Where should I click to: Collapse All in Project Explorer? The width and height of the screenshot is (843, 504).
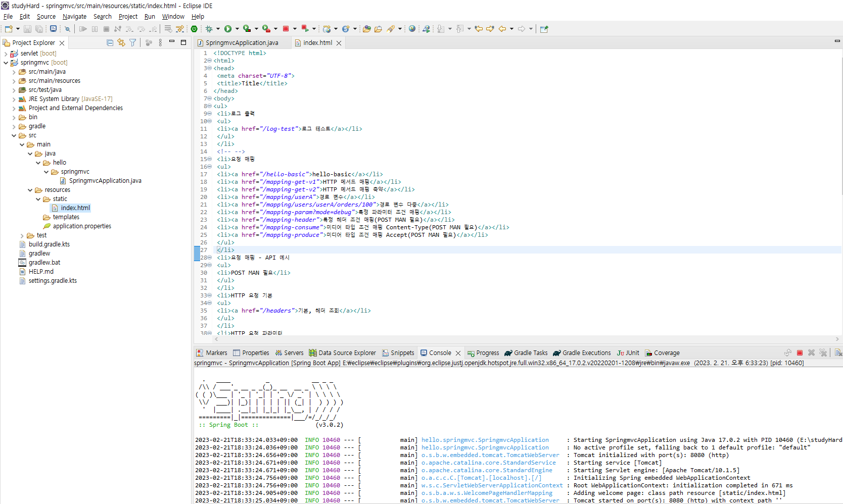pyautogui.click(x=110, y=43)
